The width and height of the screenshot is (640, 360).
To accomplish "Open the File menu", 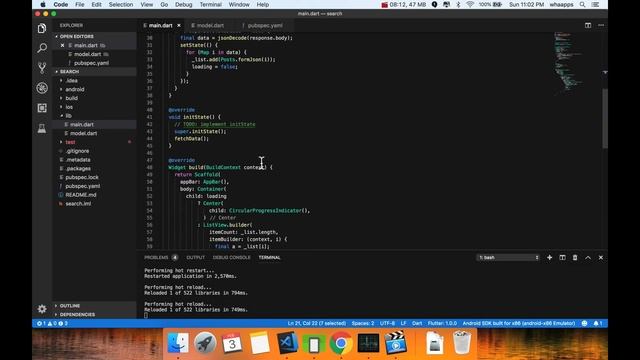I will [x=80, y=4].
